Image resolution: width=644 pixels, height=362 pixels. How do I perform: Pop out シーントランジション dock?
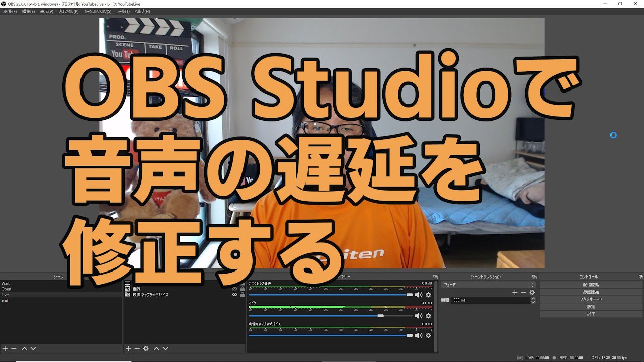[x=534, y=277]
